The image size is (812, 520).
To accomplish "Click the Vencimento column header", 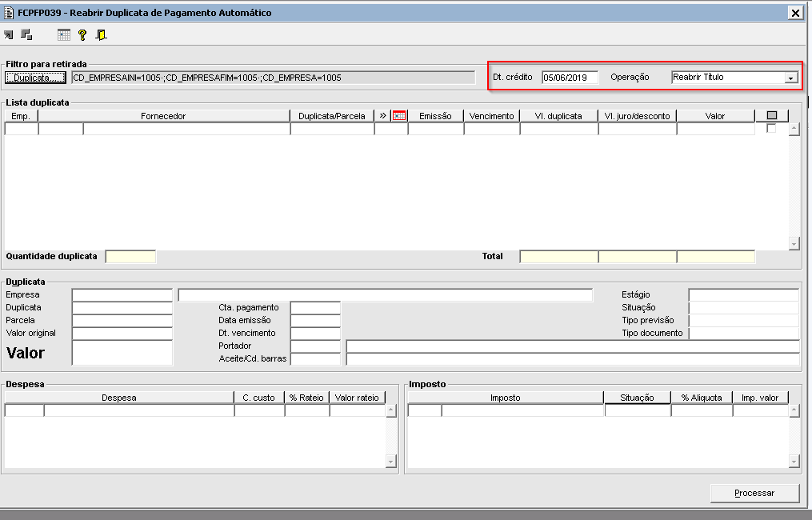I will coord(491,116).
